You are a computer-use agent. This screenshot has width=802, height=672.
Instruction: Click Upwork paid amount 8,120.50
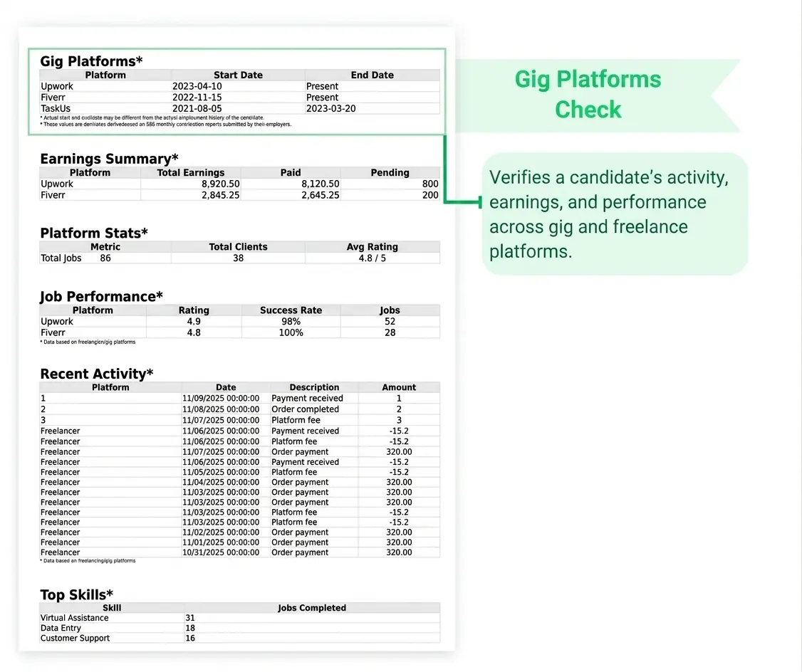tap(320, 184)
